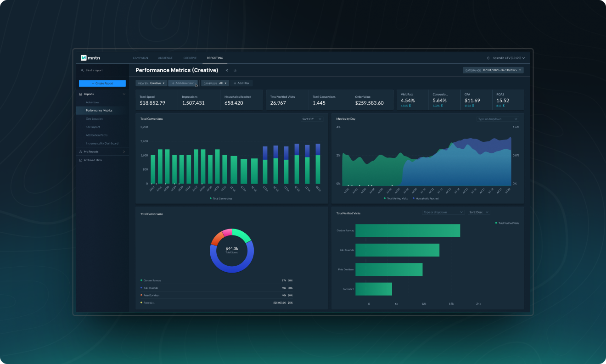Click the Reports chart icon in sidebar

81,94
